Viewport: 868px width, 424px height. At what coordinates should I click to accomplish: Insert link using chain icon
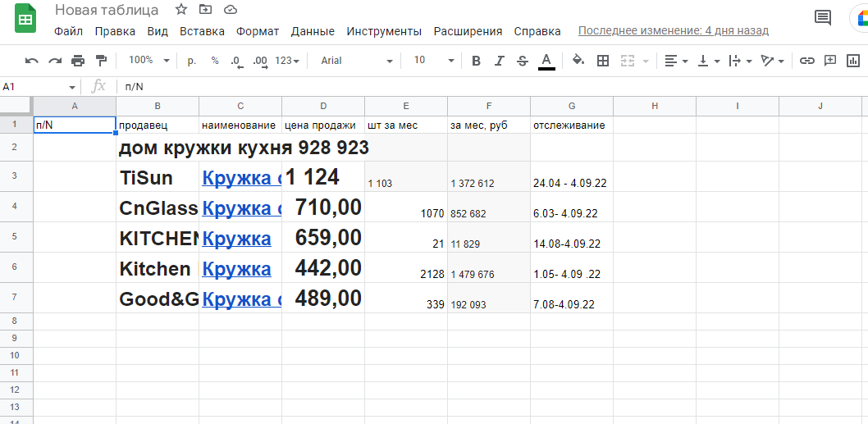pos(807,61)
